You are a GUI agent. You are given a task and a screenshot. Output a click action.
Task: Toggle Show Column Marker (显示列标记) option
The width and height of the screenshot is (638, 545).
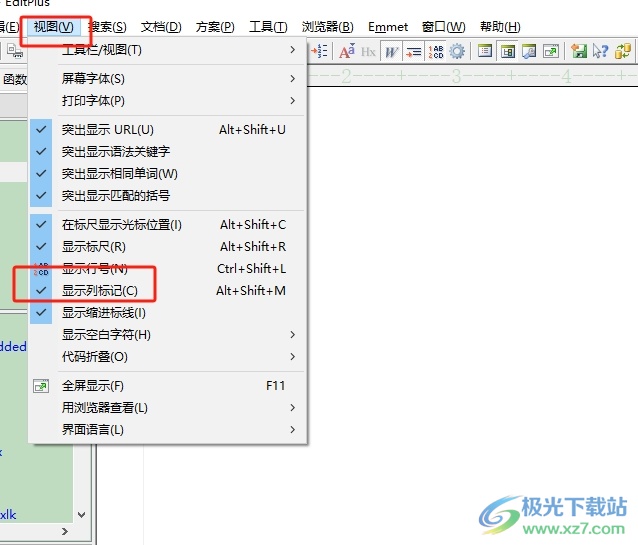[x=168, y=291]
